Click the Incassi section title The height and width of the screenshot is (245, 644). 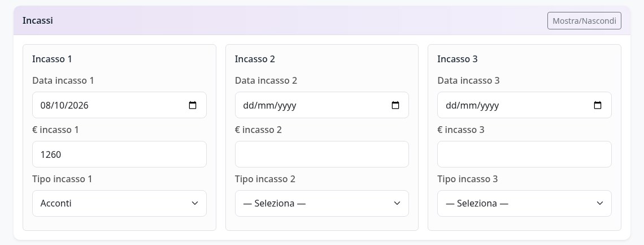(37, 20)
